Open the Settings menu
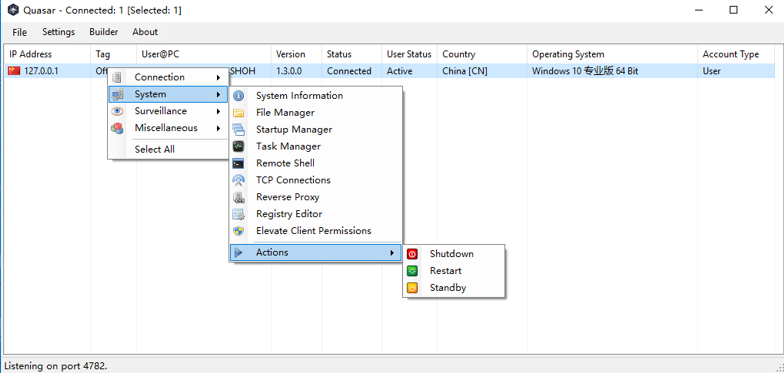The image size is (784, 373). (x=58, y=32)
